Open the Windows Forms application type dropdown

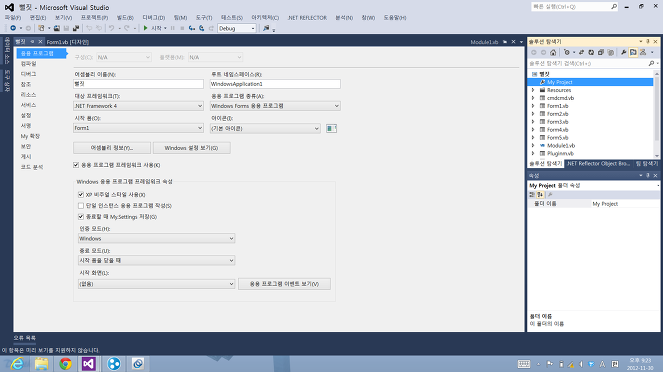[x=275, y=106]
